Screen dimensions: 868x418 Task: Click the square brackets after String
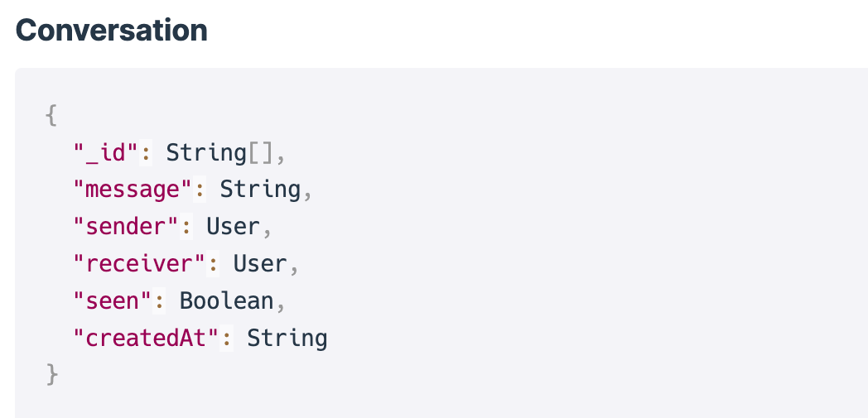(x=260, y=153)
